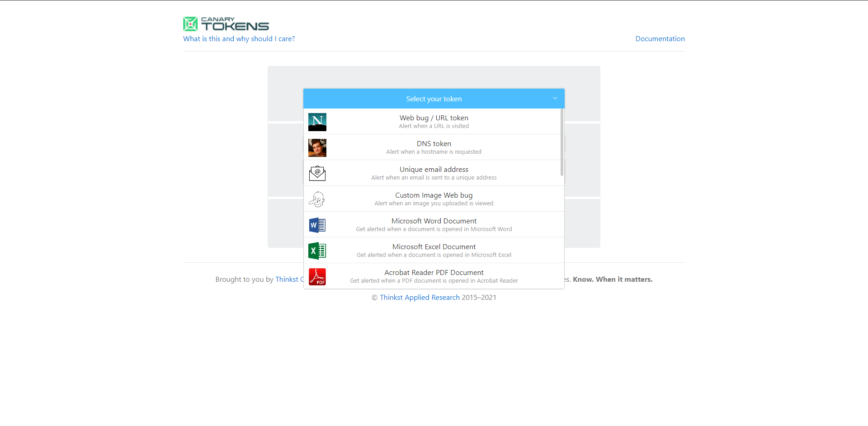Click 'Alert when a hostname is requested' text

tap(434, 152)
